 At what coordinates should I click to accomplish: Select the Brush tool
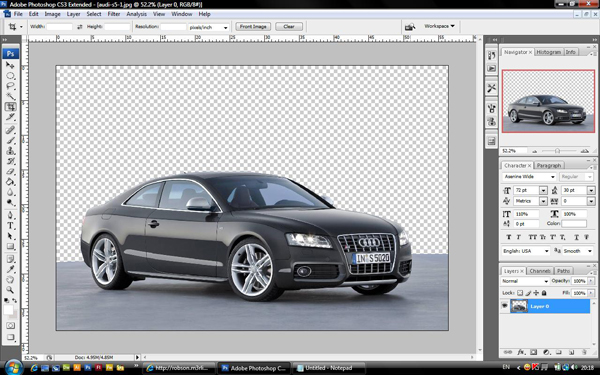point(10,140)
